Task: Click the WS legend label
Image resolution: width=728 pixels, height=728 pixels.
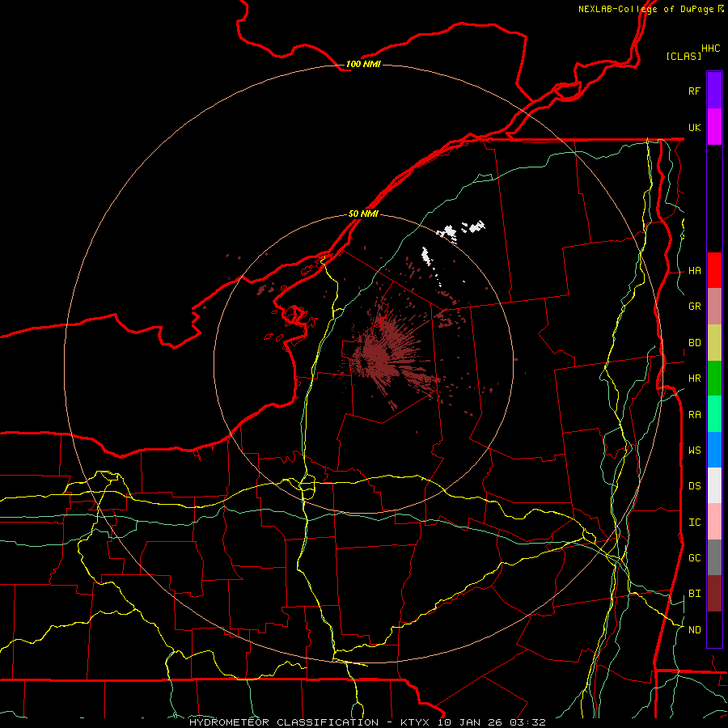Action: 695,450
